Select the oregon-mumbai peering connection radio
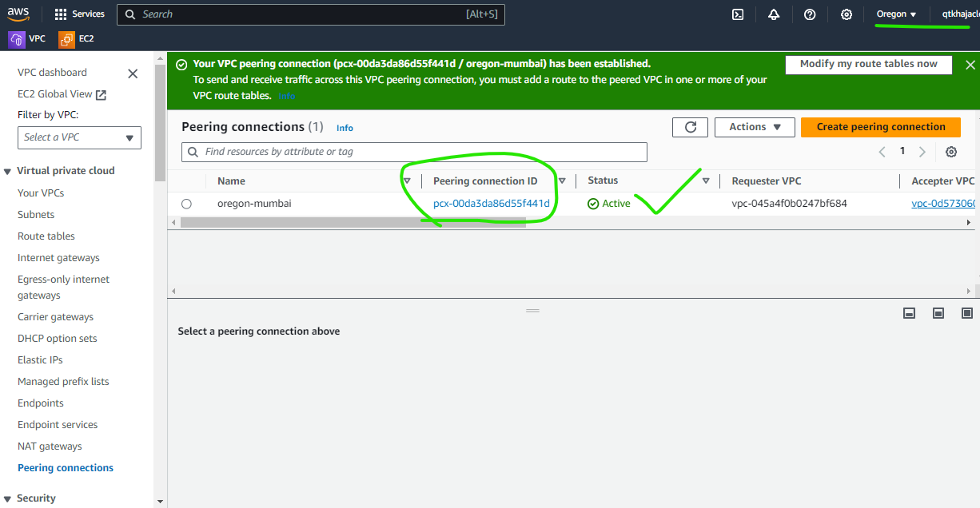This screenshot has width=980, height=508. (186, 204)
